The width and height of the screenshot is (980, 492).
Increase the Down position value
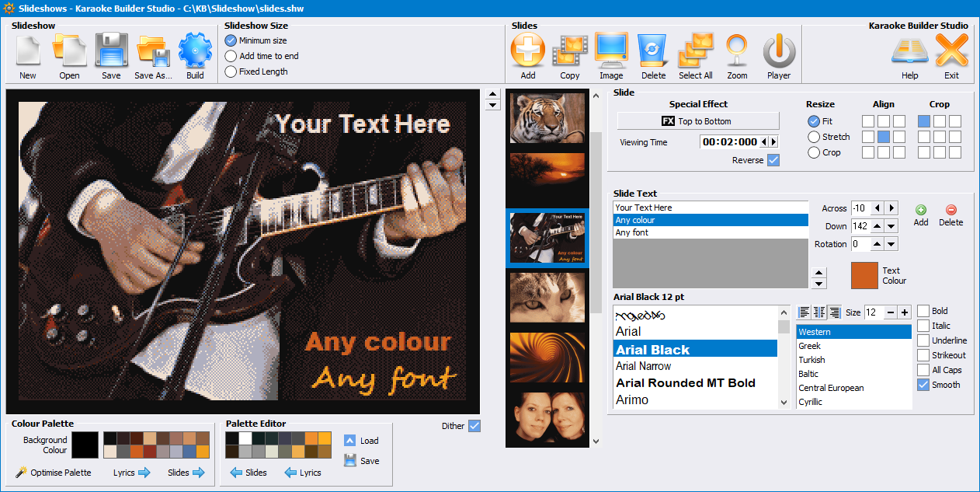[877, 226]
